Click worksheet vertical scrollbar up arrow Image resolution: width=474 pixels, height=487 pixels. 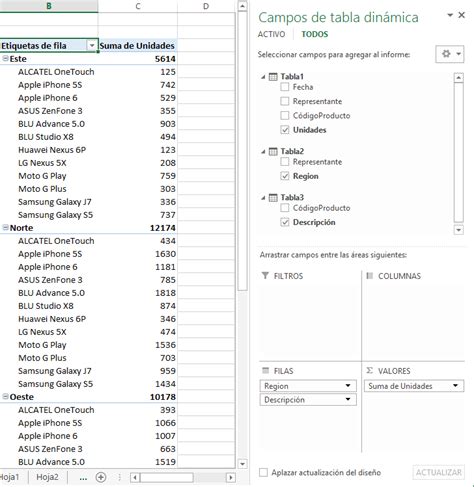point(242,6)
